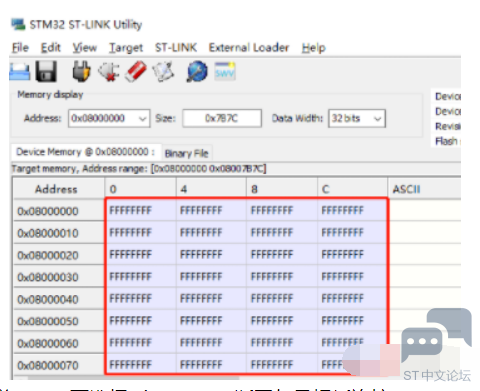This screenshot has width=480, height=391.
Task: Click the column C header
Action: (x=352, y=189)
